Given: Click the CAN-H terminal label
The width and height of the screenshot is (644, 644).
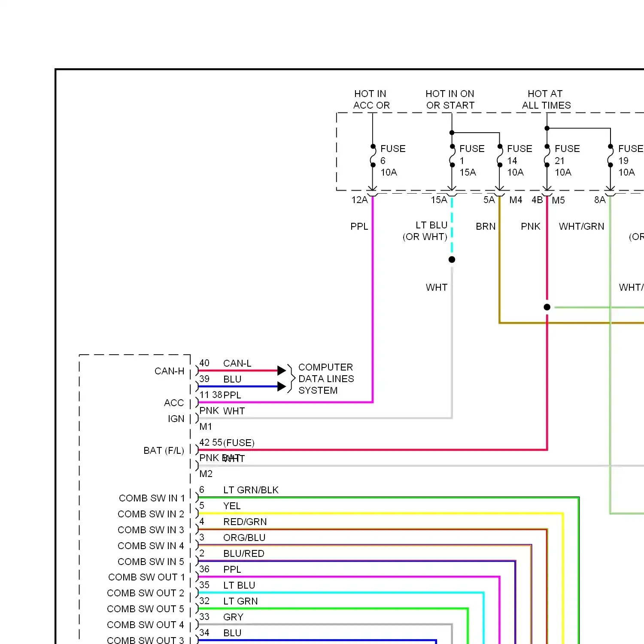Looking at the screenshot, I should click(x=169, y=371).
